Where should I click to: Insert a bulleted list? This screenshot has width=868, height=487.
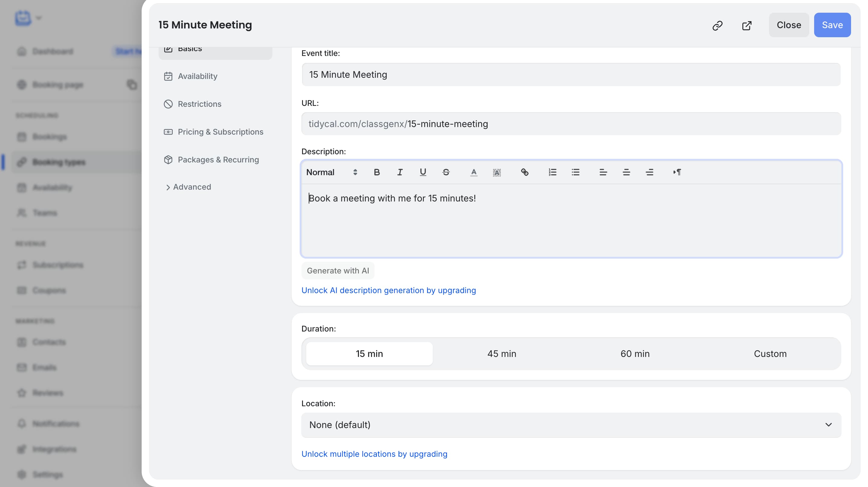[576, 172]
